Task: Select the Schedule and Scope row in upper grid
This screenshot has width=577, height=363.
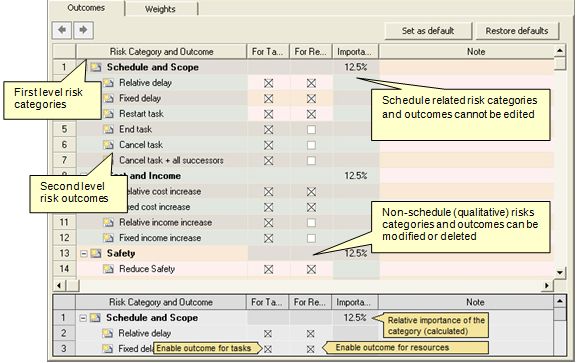Action: click(x=304, y=67)
